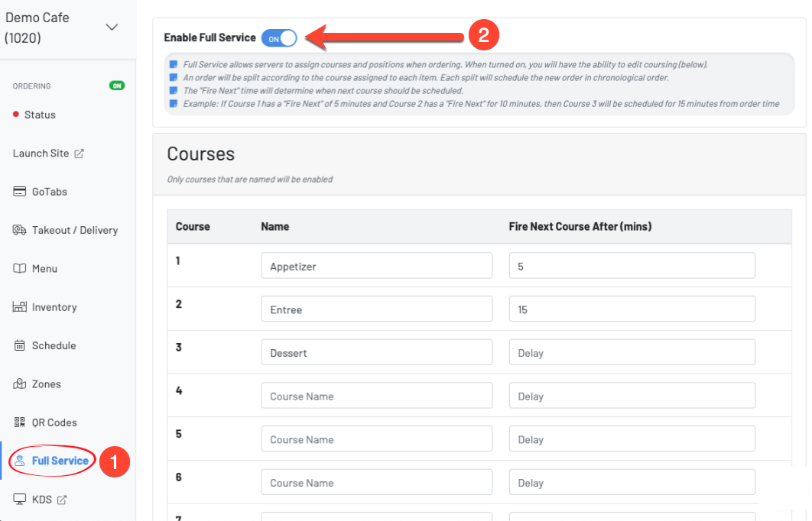This screenshot has height=521, width=812.
Task: Click Appetizer fire delay field showing 5
Action: pyautogui.click(x=632, y=265)
